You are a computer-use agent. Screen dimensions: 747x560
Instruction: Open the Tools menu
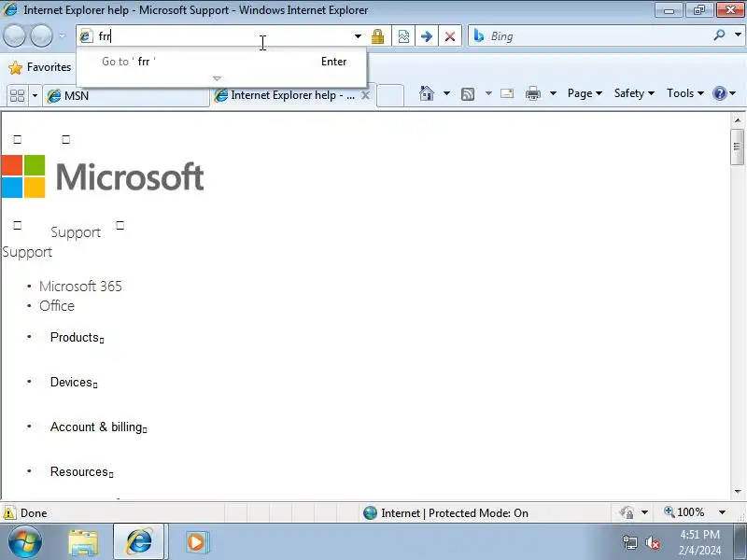(685, 93)
